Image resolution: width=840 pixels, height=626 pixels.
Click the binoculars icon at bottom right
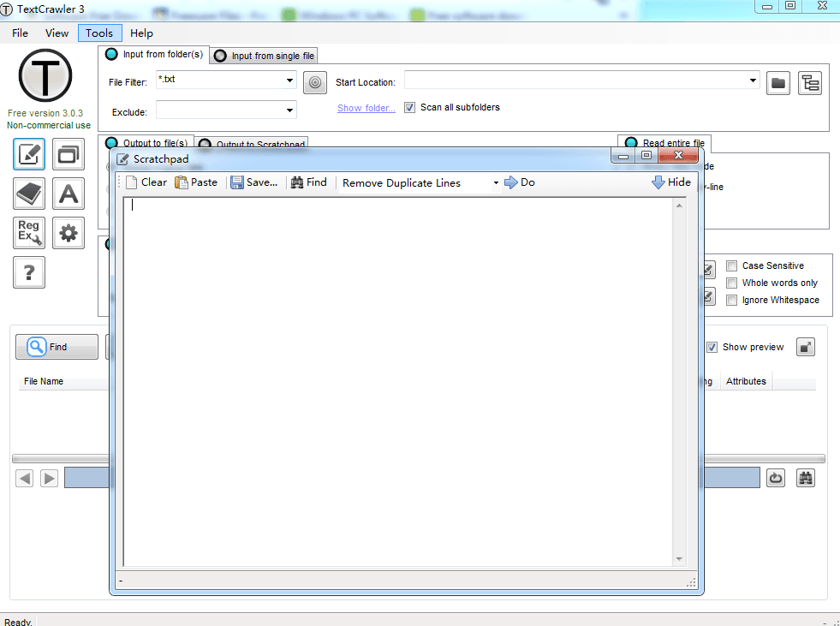tap(805, 478)
